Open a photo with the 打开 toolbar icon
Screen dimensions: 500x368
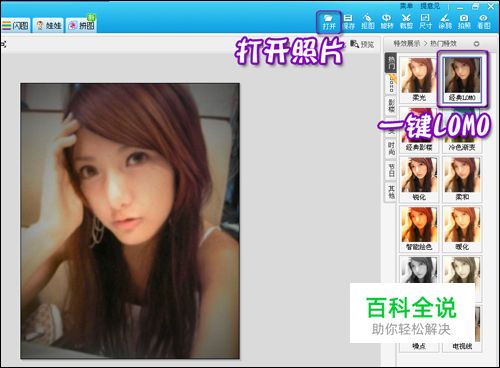329,22
